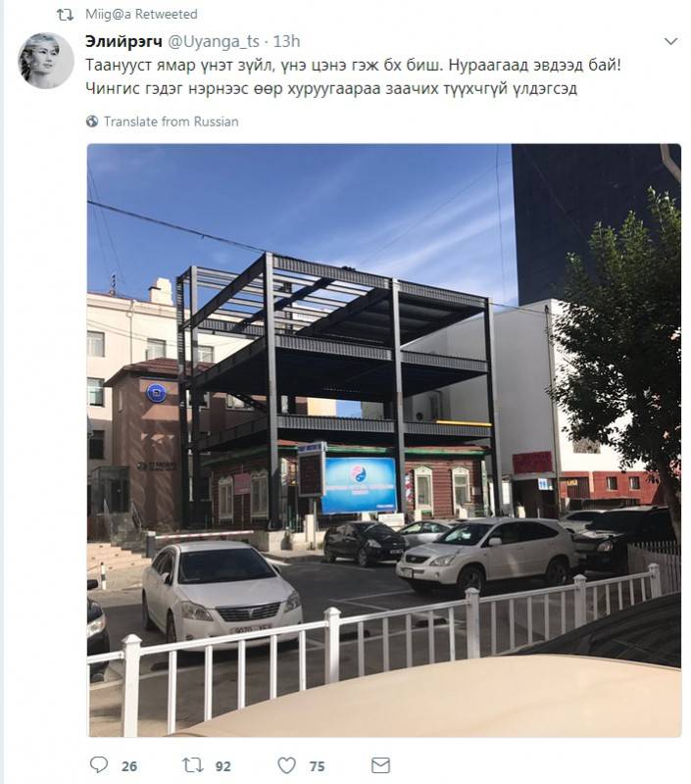The image size is (691, 784).
Task: Retweet this tweet using the retweet icon
Action: (x=192, y=765)
